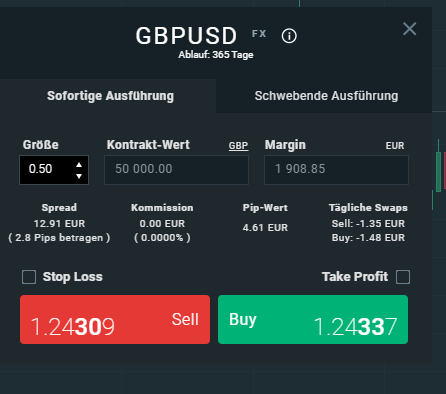This screenshot has width=446, height=394.
Task: Click the Größe size input field
Action: point(54,170)
